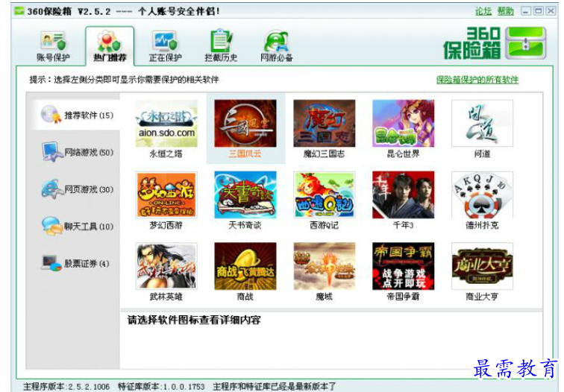Click the 三国风云 orange label
The width and height of the screenshot is (564, 392).
(245, 154)
